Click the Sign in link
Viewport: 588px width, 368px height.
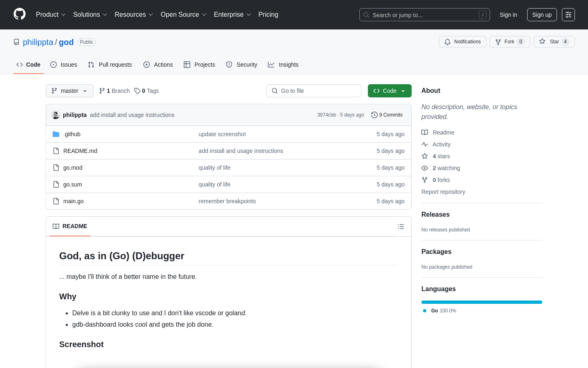[x=508, y=15]
